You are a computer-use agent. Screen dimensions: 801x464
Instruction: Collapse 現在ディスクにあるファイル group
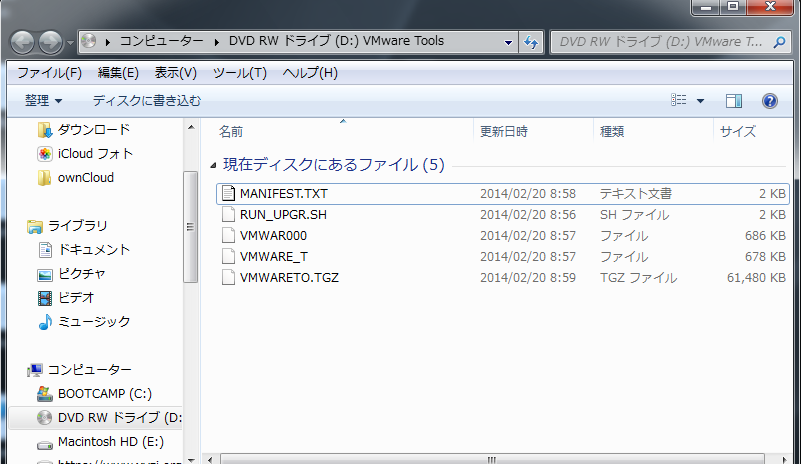213,165
